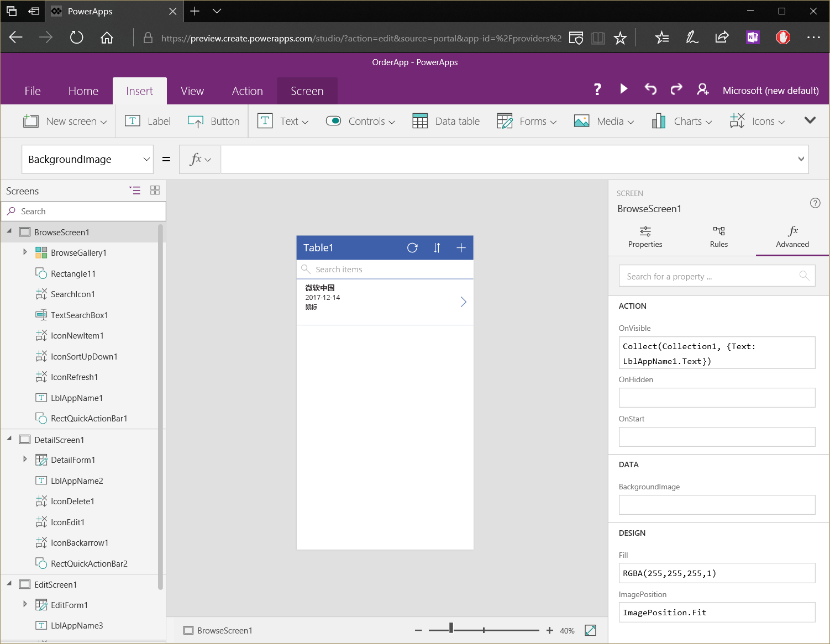Open the BackgroundImage property dropdown
This screenshot has height=644, width=830.
click(145, 159)
